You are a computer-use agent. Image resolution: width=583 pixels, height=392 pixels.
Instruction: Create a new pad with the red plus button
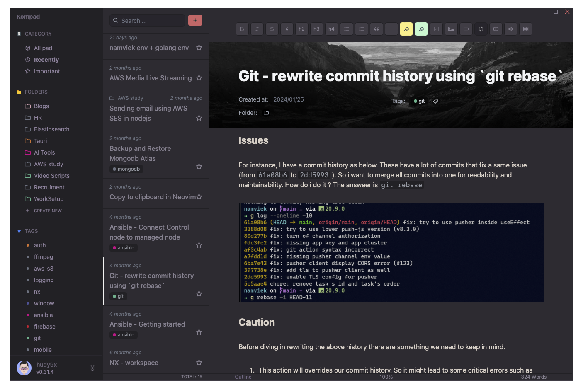[x=195, y=20]
